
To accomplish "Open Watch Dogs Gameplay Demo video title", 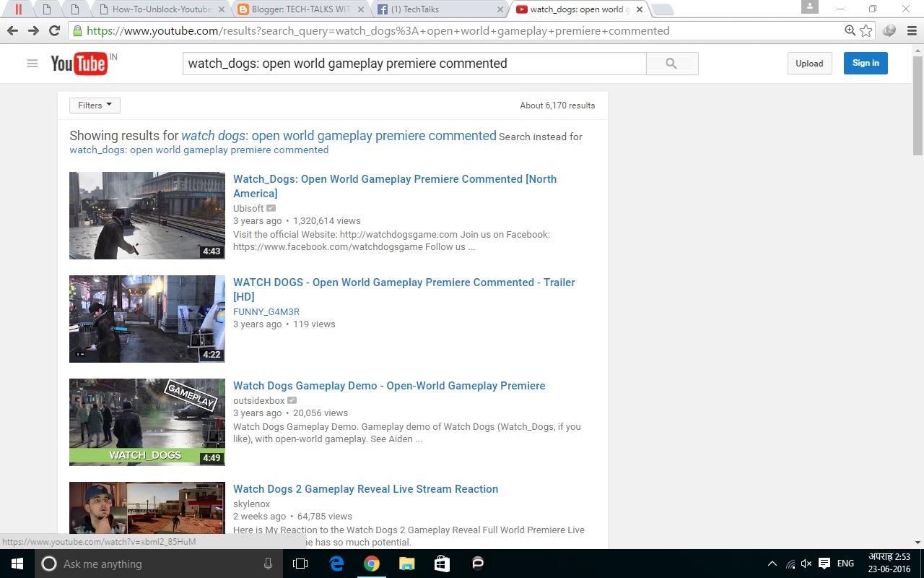I will (x=389, y=386).
